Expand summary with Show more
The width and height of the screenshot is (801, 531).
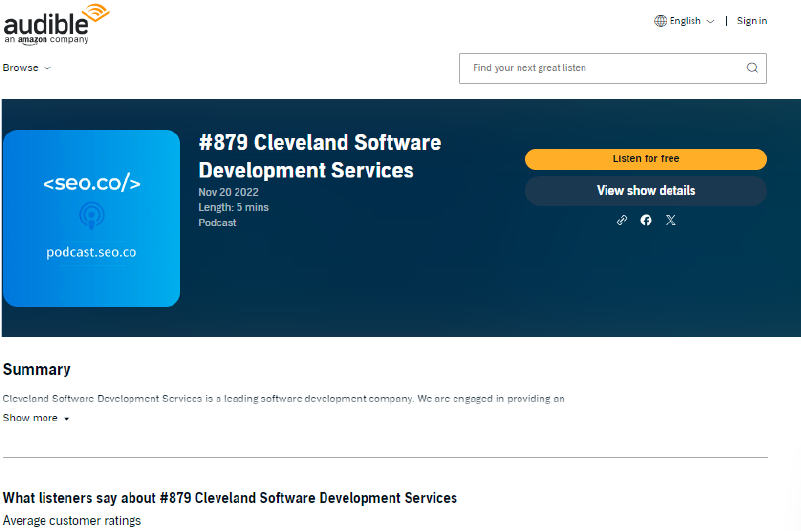coord(36,418)
